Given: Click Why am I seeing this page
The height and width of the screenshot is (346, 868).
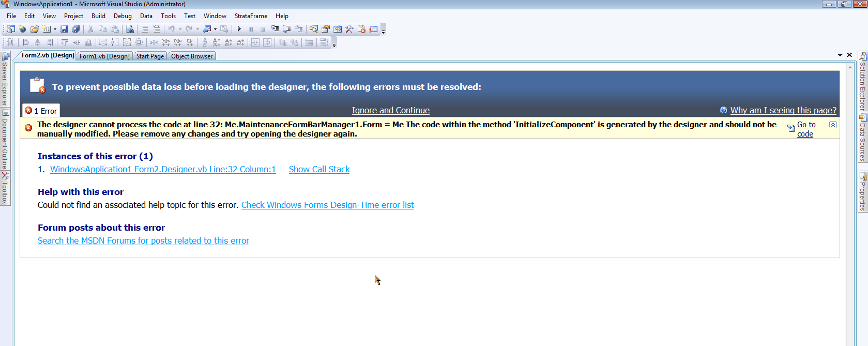Looking at the screenshot, I should pyautogui.click(x=783, y=110).
